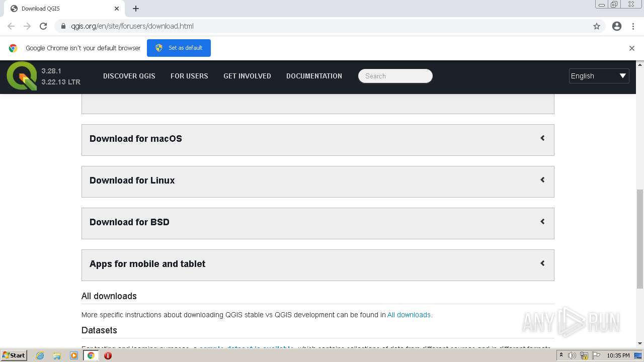Open the FOR USERS menu
The image size is (644, 362).
click(x=189, y=76)
